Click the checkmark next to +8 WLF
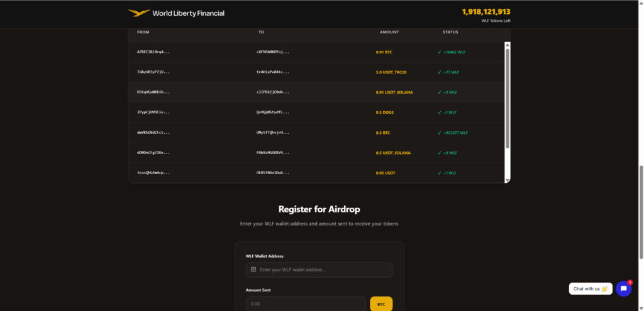This screenshot has height=311, width=644. [x=440, y=153]
